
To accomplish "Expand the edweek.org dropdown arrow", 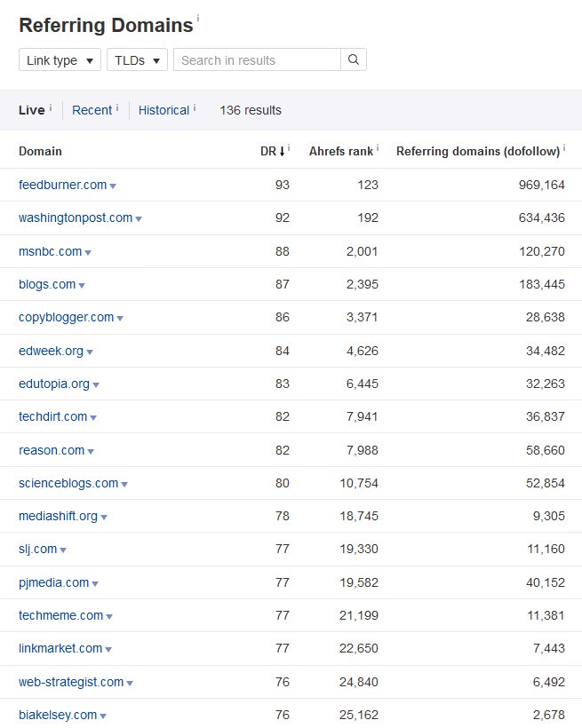I will tap(90, 352).
